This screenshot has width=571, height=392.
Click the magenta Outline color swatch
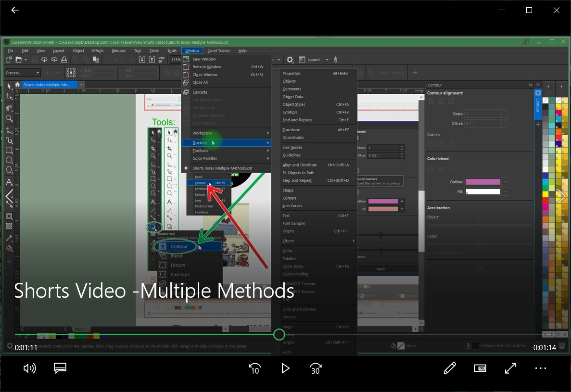tap(483, 182)
